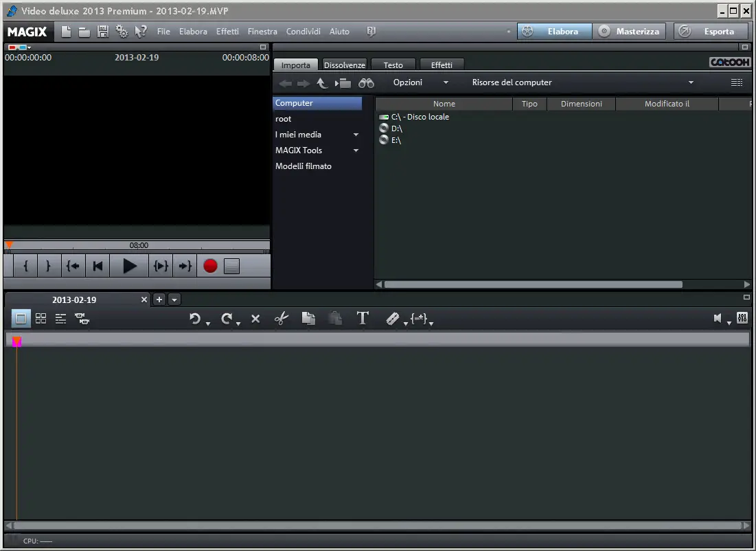Sort the file list by Nome column
The width and height of the screenshot is (756, 551).
coord(444,104)
